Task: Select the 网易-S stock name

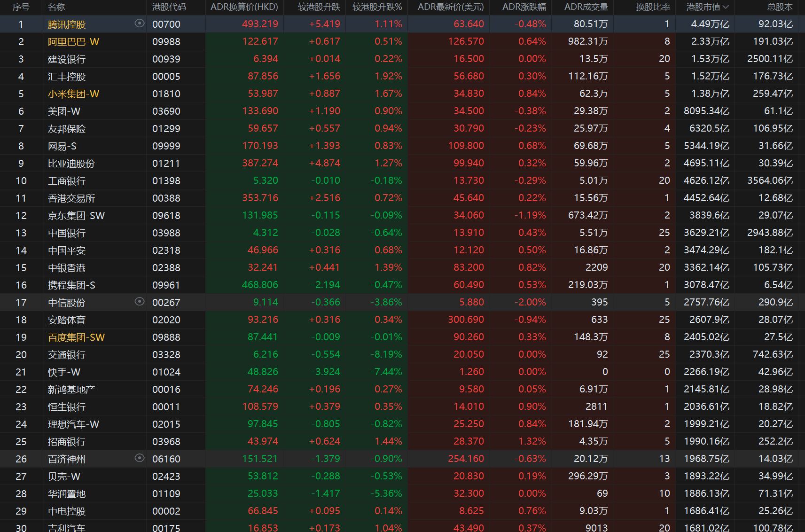Action: [63, 146]
